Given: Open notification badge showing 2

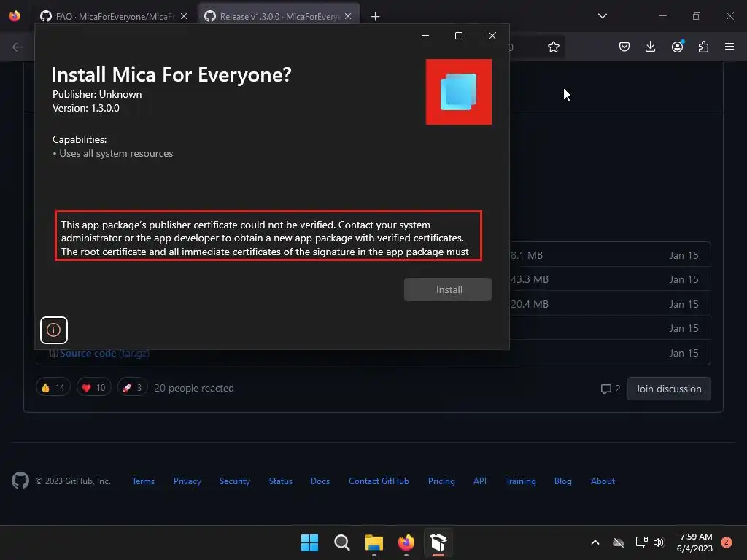Looking at the screenshot, I should tap(727, 542).
